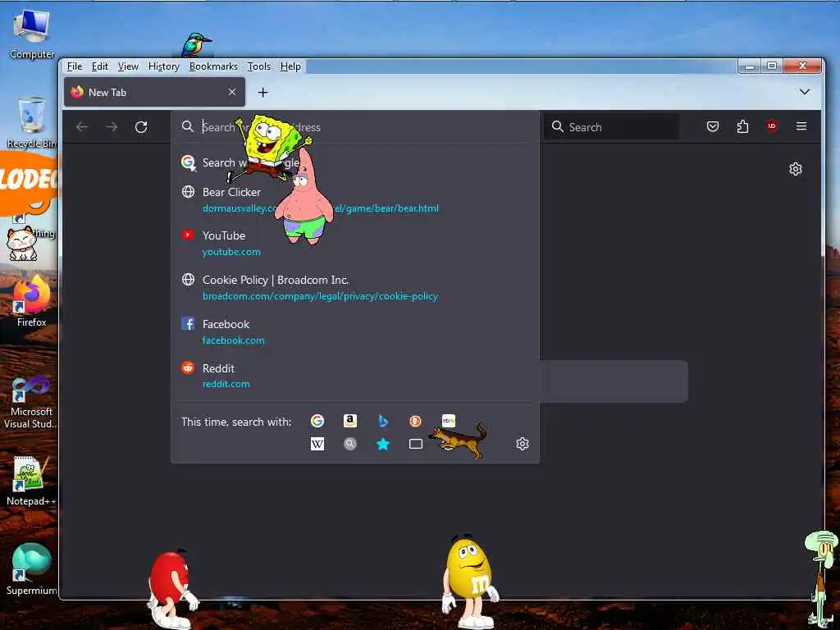The height and width of the screenshot is (630, 840).
Task: Select the New Tab tab
Action: pyautogui.click(x=154, y=92)
